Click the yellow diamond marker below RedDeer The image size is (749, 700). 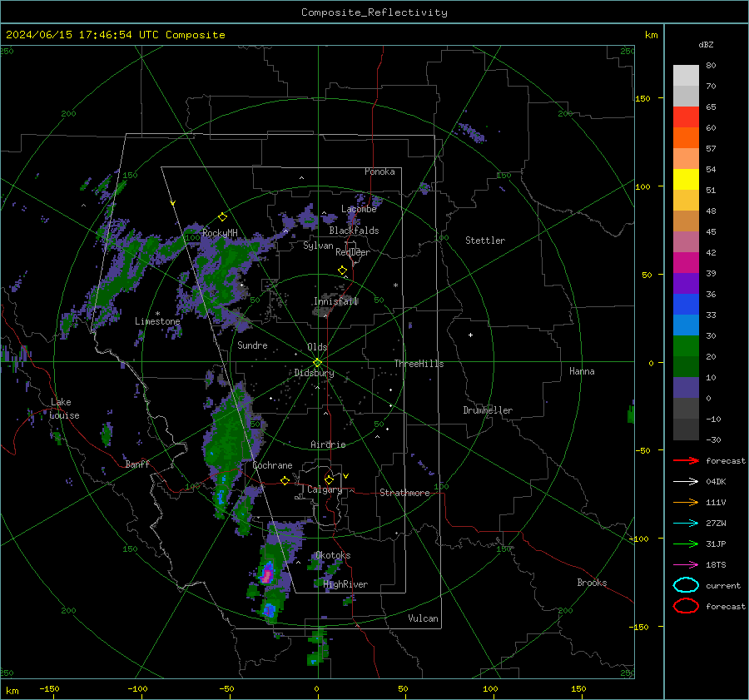pos(342,271)
